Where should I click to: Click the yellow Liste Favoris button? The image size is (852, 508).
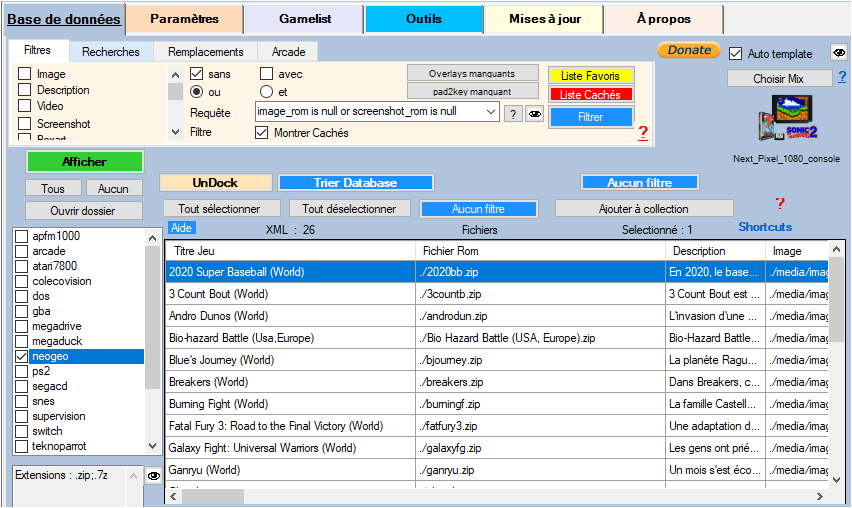[x=590, y=76]
